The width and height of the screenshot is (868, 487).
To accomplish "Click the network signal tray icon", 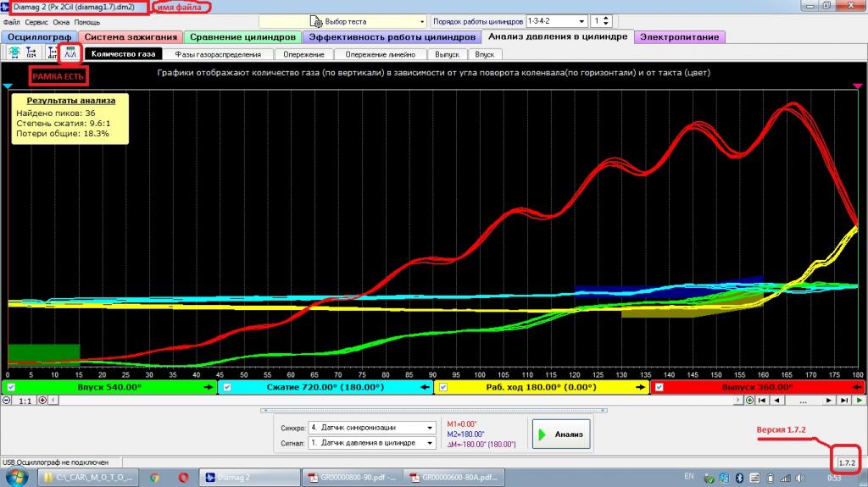I will [785, 478].
